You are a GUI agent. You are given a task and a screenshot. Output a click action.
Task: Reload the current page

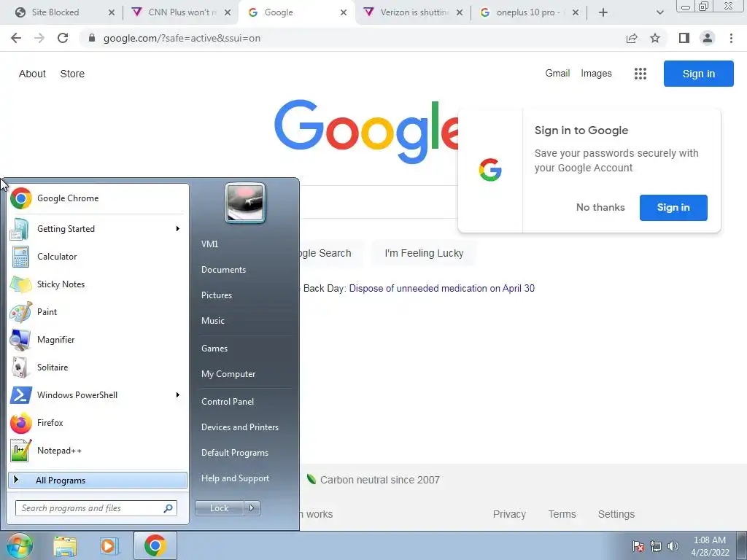click(63, 38)
